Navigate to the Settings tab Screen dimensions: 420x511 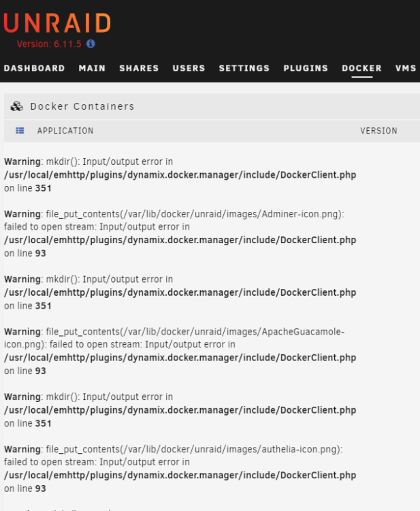tap(244, 68)
